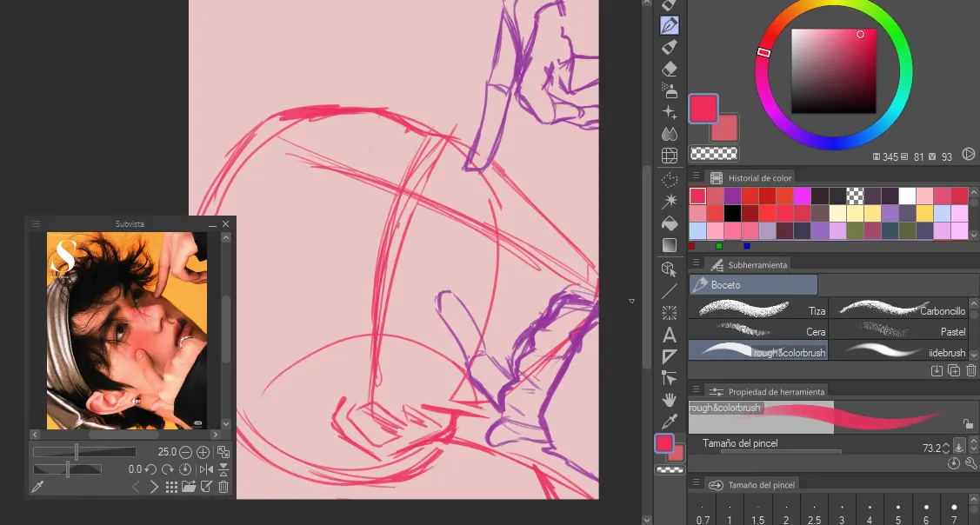
Task: Choose the iidebrush brush
Action: pyautogui.click(x=897, y=350)
